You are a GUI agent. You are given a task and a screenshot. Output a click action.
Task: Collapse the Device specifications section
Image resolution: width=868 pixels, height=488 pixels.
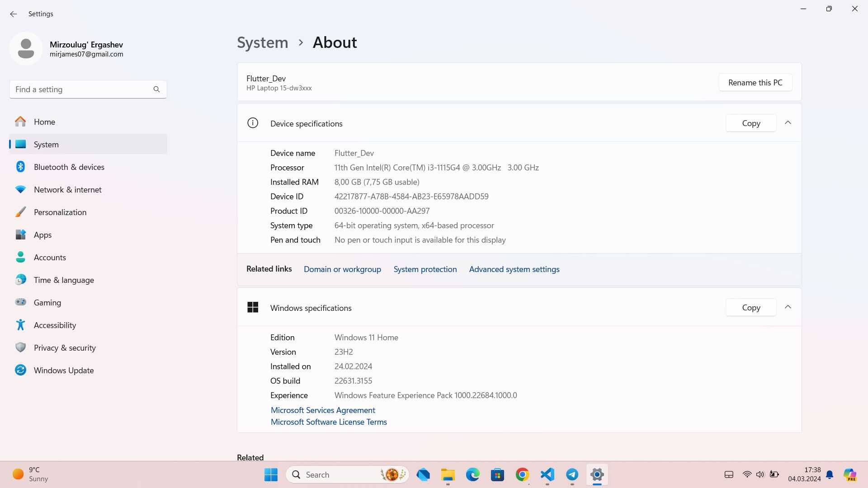pos(788,123)
